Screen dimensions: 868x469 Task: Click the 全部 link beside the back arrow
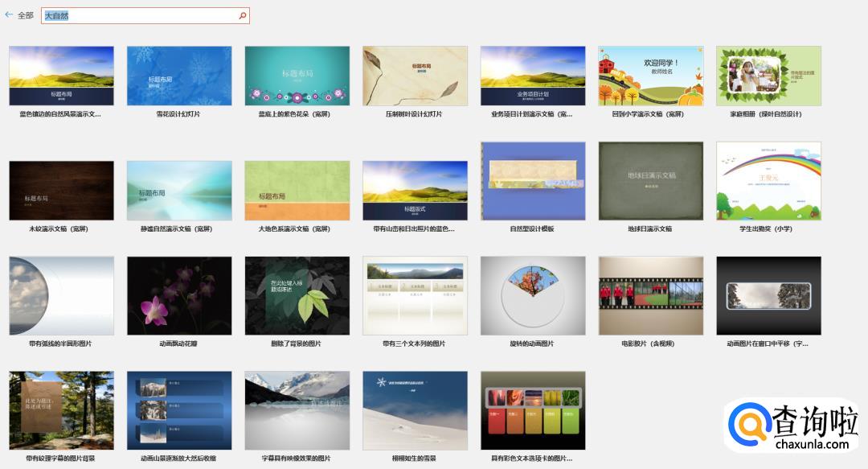pyautogui.click(x=26, y=15)
